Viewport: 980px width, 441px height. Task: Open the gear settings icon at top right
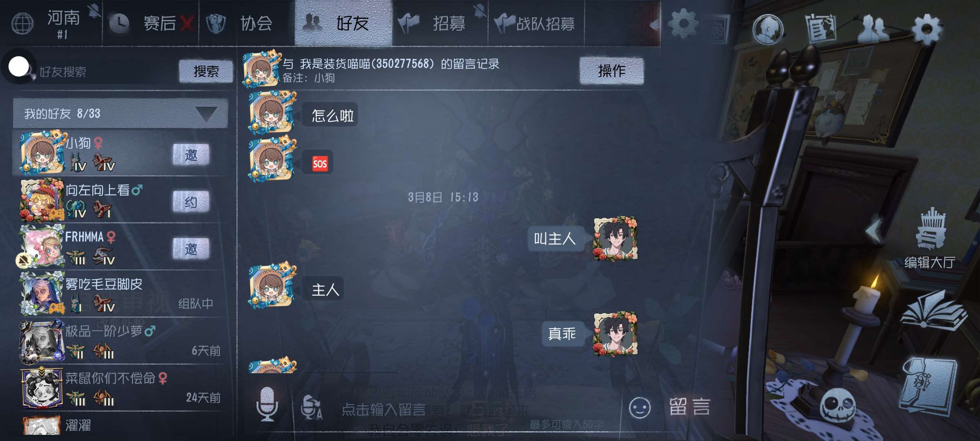pyautogui.click(x=927, y=29)
